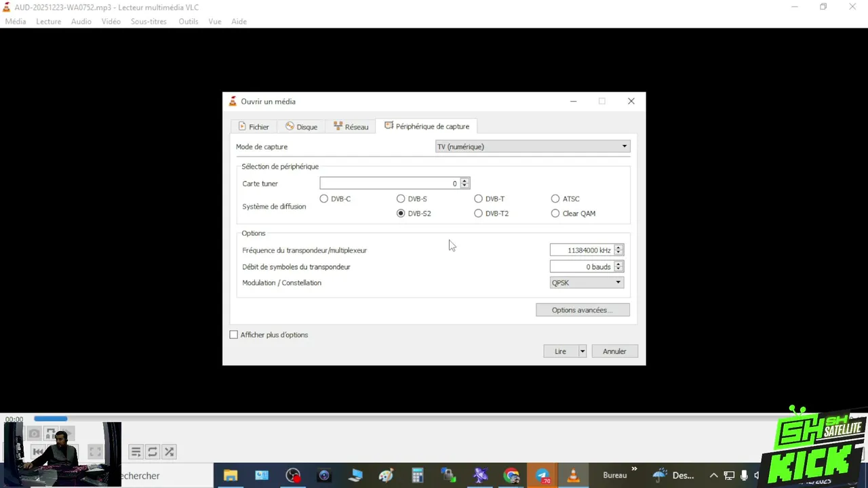The height and width of the screenshot is (488, 868).
Task: Open File Explorer from the taskbar
Action: 231,476
